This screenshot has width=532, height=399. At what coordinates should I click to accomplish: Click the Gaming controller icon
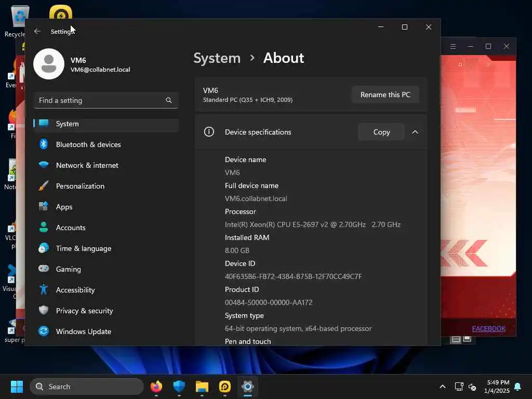pyautogui.click(x=44, y=269)
